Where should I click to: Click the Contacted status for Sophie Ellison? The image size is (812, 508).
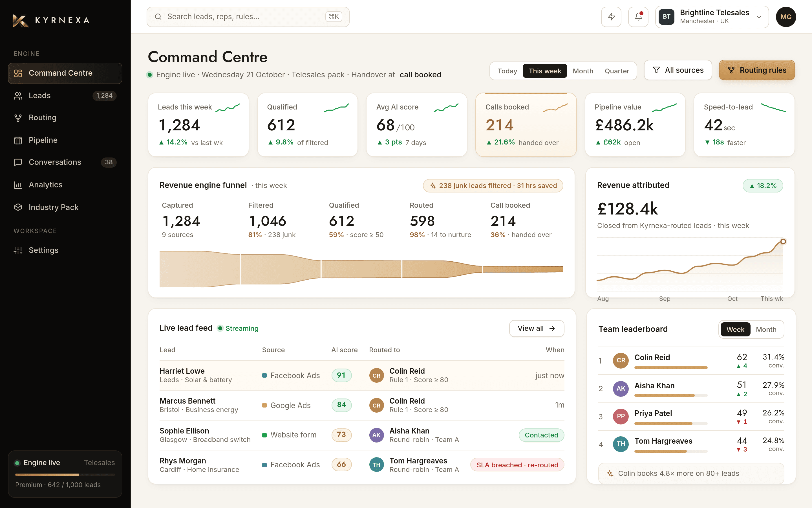coord(541,435)
